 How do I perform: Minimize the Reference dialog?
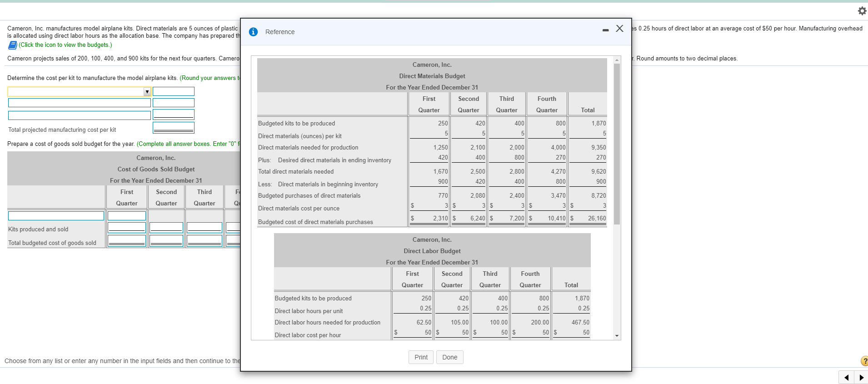click(605, 30)
